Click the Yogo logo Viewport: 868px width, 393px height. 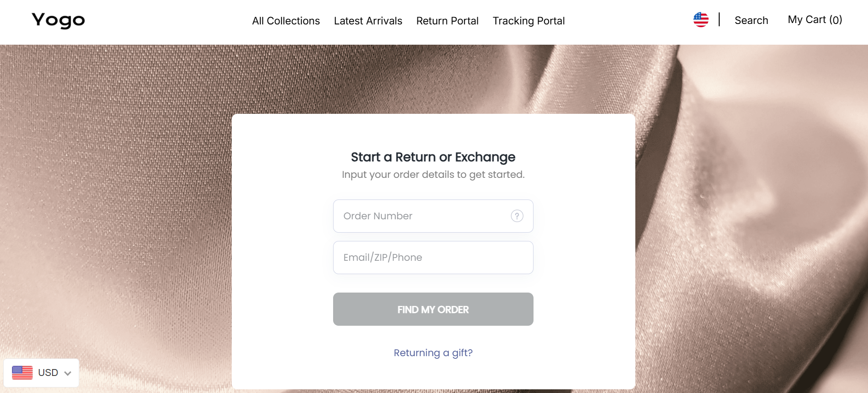58,20
